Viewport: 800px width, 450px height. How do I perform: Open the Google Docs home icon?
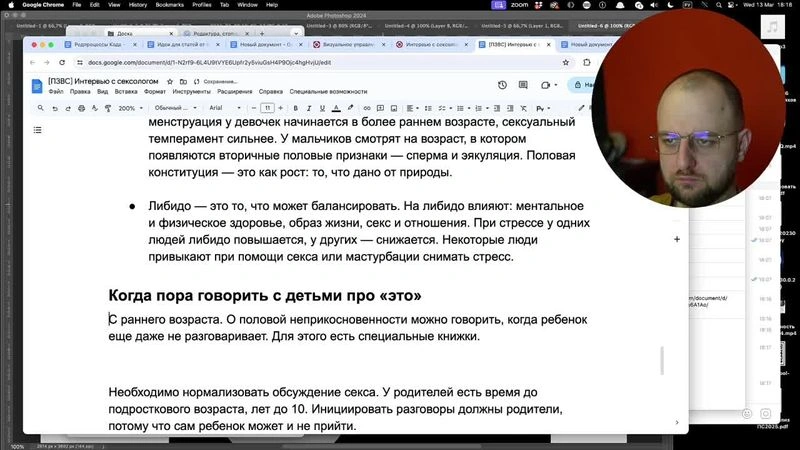point(37,86)
